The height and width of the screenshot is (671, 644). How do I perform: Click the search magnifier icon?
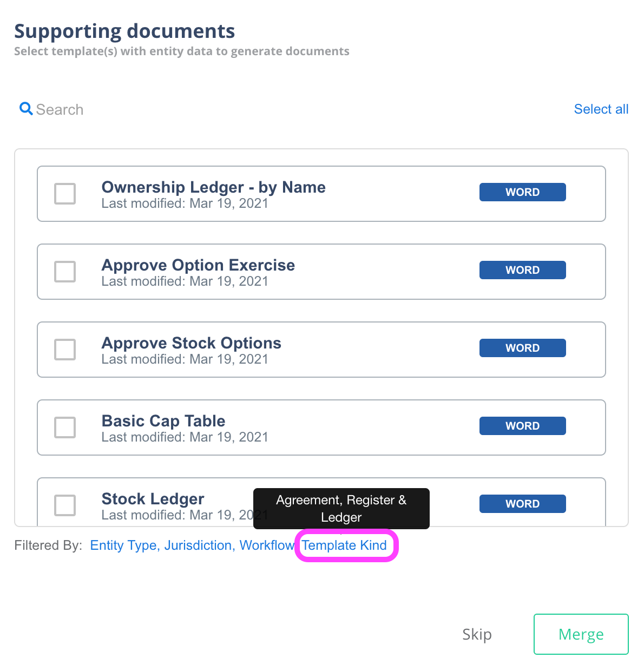[x=26, y=109]
